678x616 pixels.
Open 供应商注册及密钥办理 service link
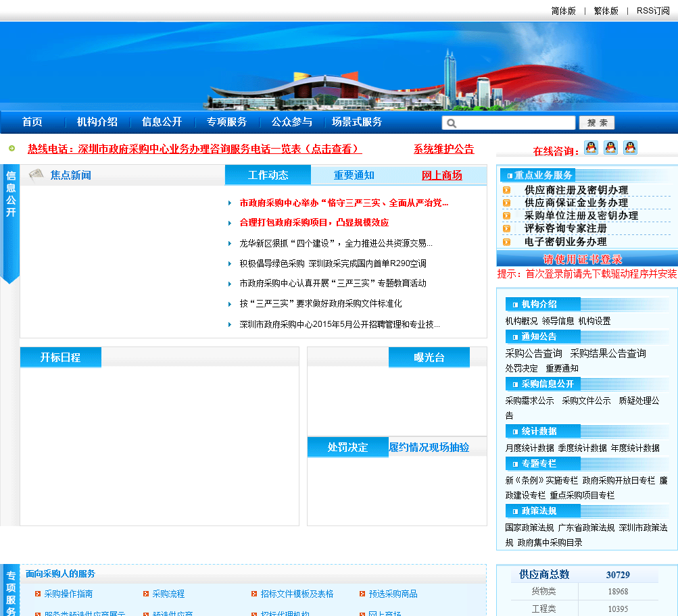577,190
